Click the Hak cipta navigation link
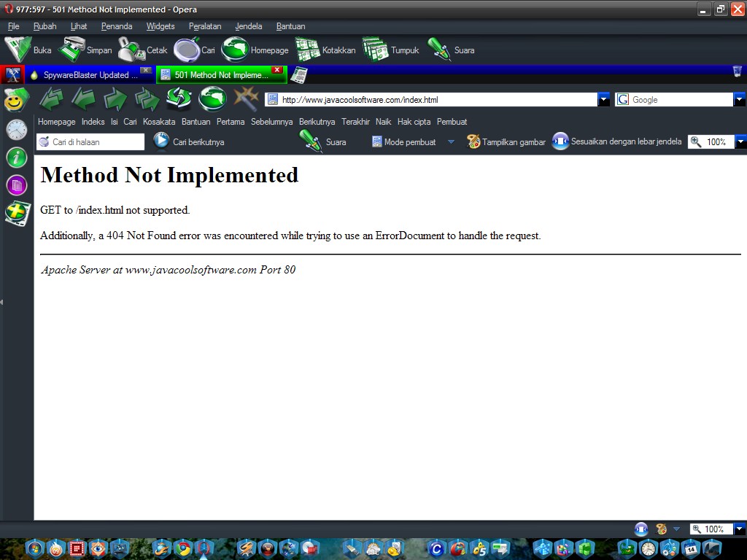 coord(414,122)
